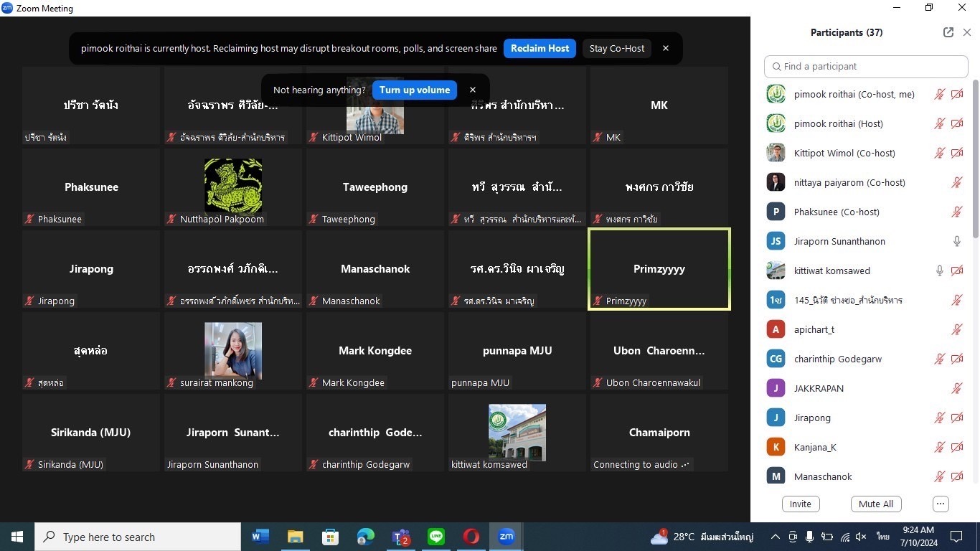Image resolution: width=980 pixels, height=551 pixels.
Task: Open the More options (…) menu in Participants
Action: pos(941,504)
